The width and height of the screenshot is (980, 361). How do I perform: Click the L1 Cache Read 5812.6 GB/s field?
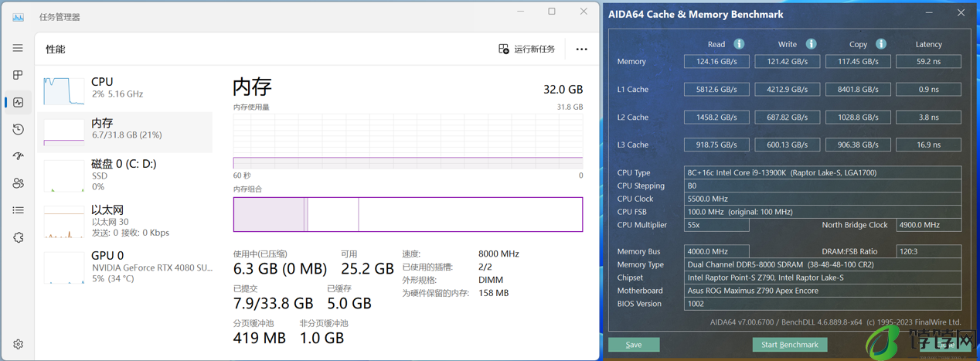(x=716, y=89)
